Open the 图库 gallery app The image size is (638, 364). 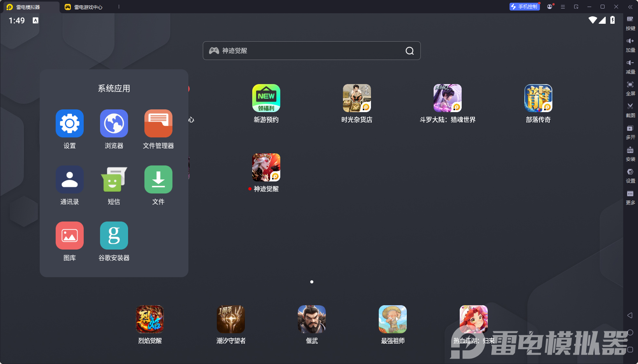point(70,236)
